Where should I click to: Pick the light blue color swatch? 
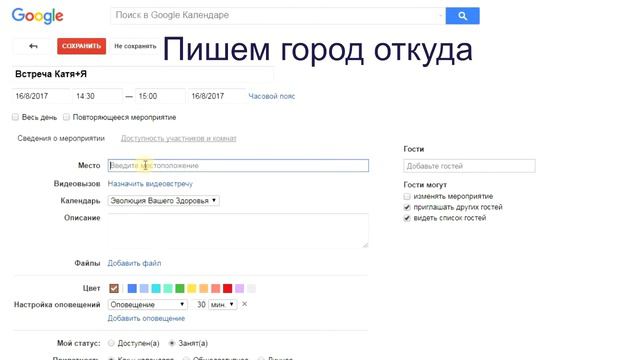(x=144, y=289)
